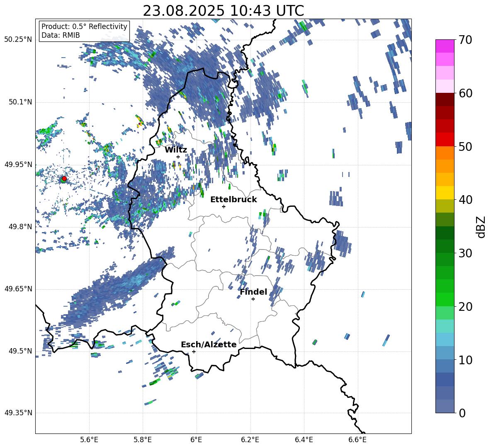Click the 50.25°N latitude label
491x448 pixels.
click(x=18, y=40)
